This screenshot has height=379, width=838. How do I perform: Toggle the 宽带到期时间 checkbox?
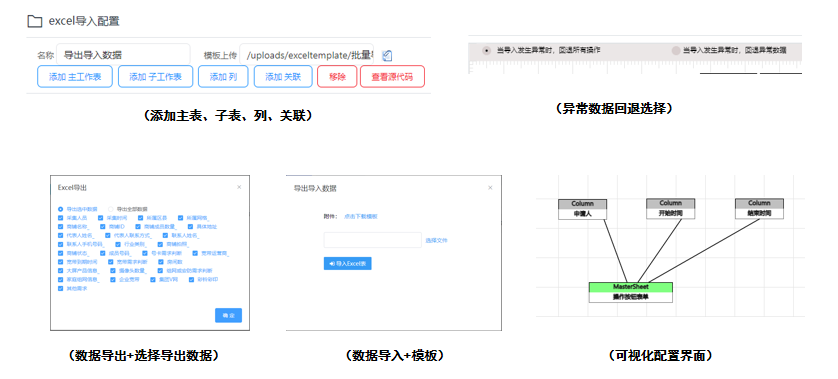click(x=60, y=262)
